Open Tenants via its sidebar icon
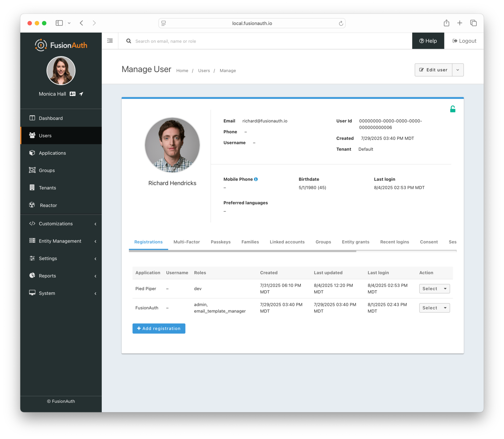 (32, 188)
